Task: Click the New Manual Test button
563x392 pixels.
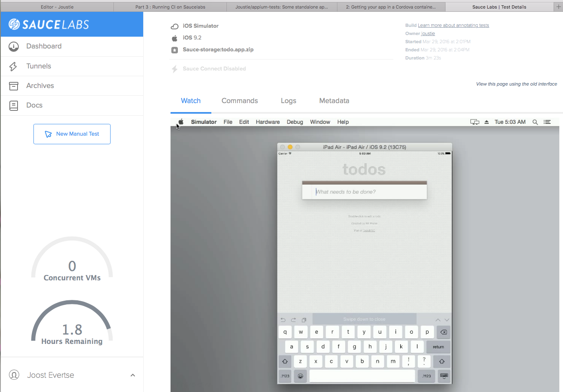Action: click(x=72, y=134)
